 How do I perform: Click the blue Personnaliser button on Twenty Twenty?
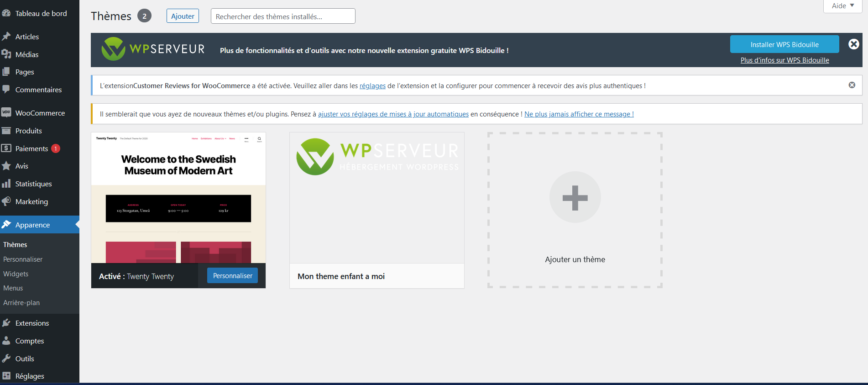[232, 275]
